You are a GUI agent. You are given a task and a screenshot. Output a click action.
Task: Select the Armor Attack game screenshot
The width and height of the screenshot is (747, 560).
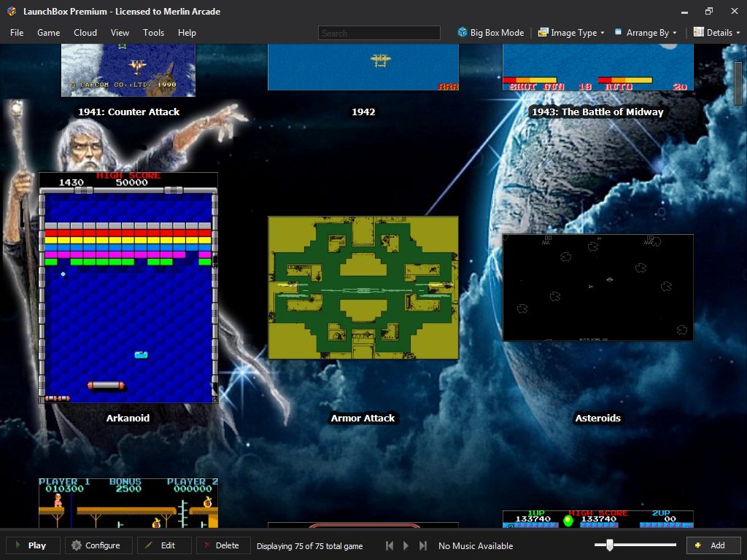(x=363, y=287)
